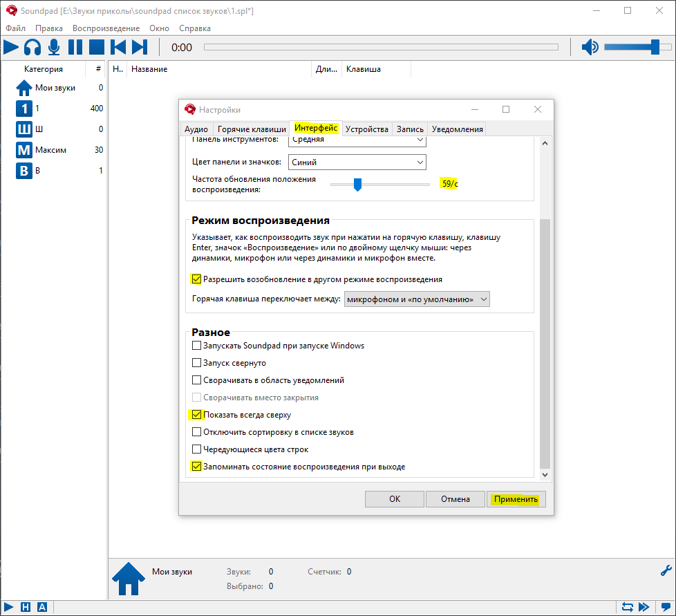Click the status bar play icon
The image size is (676, 616).
pos(8,607)
